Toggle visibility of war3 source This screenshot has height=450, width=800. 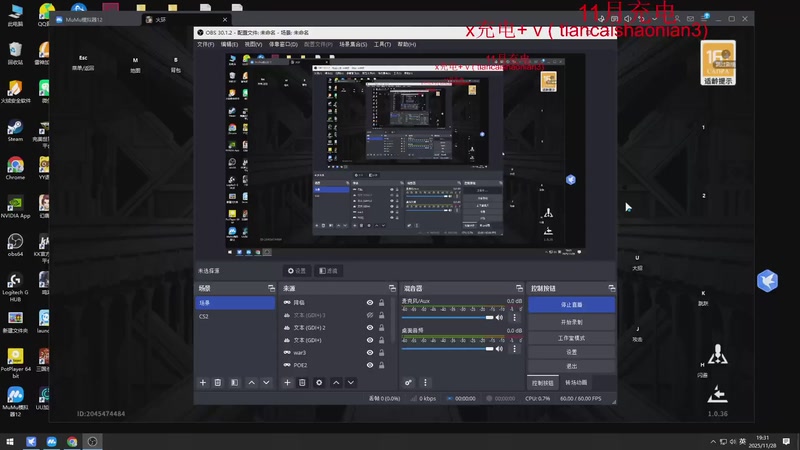pos(370,353)
